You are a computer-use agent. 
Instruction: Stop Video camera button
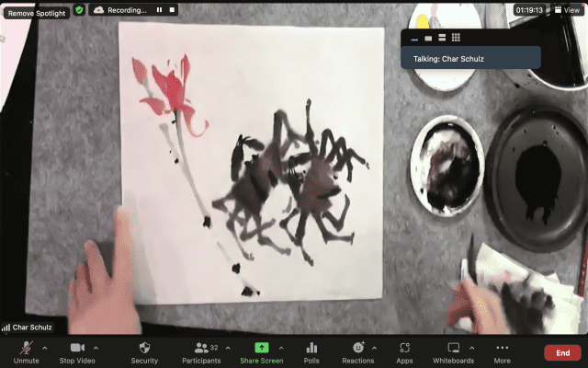(x=77, y=352)
